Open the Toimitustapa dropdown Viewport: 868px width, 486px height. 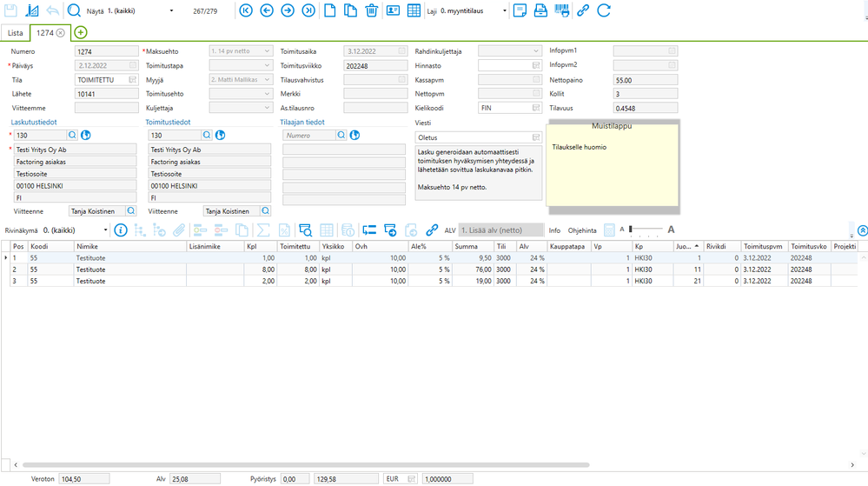(267, 65)
